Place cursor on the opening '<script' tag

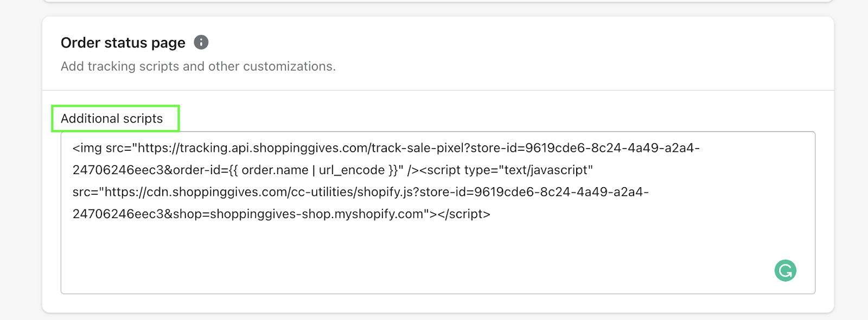click(441, 170)
